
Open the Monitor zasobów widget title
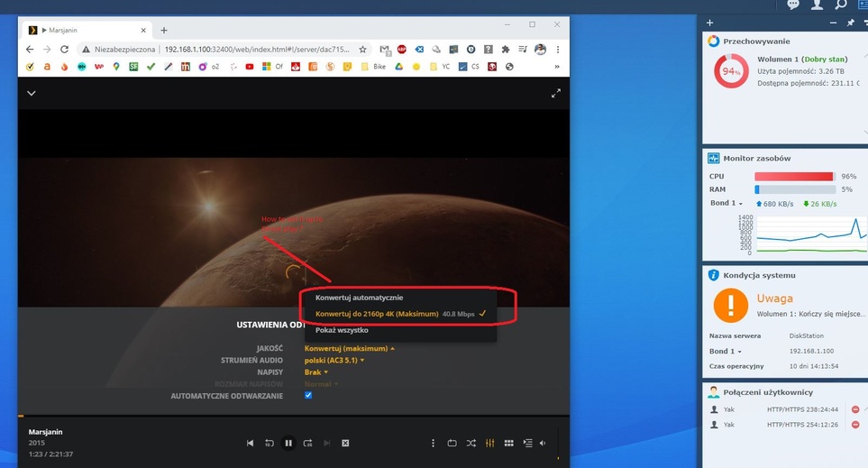[x=757, y=159]
